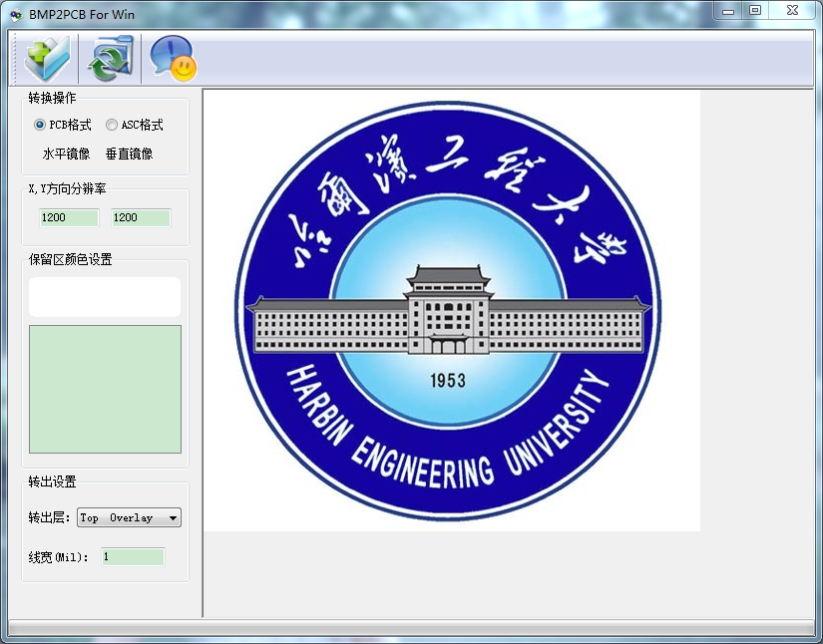The image size is (823, 644).
Task: Toggle 水平镜像 horizontal mirror option
Action: [x=66, y=154]
